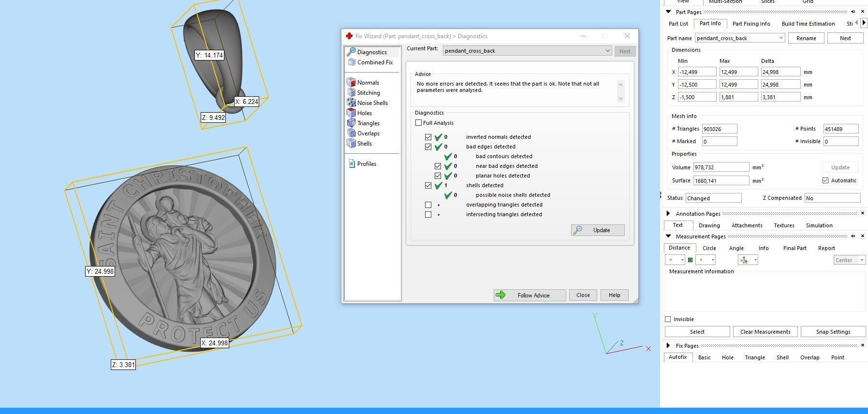Click the Select button in Measurement Pages
868x414 pixels.
[x=697, y=332]
